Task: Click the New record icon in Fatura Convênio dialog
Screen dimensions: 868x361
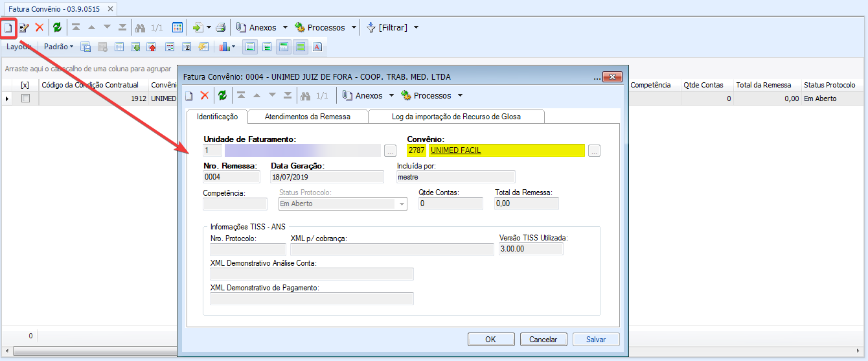Action: (189, 95)
